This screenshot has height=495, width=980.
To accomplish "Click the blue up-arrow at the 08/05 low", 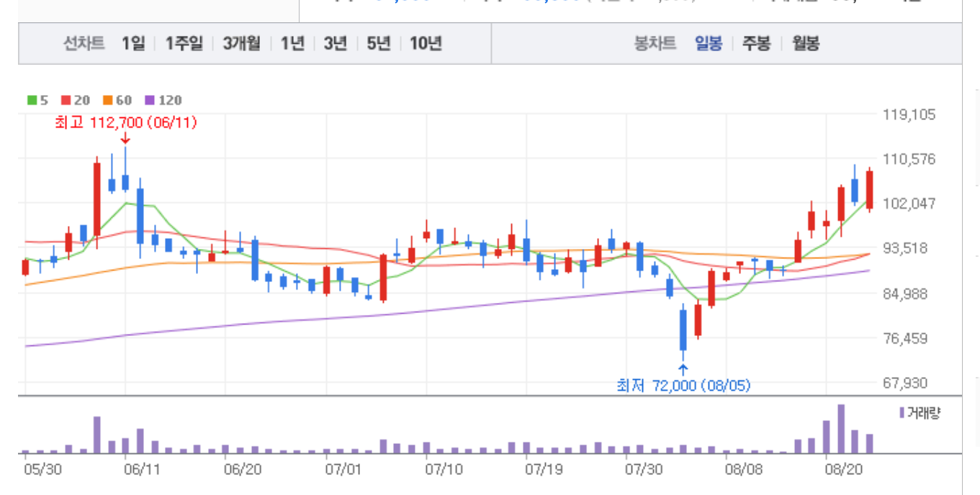I will click(683, 370).
